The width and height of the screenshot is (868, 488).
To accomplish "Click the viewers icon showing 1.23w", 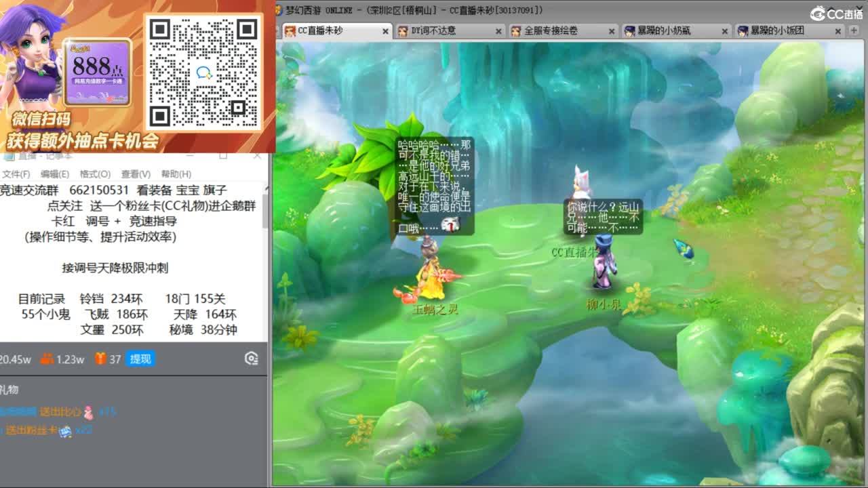I will tap(47, 359).
